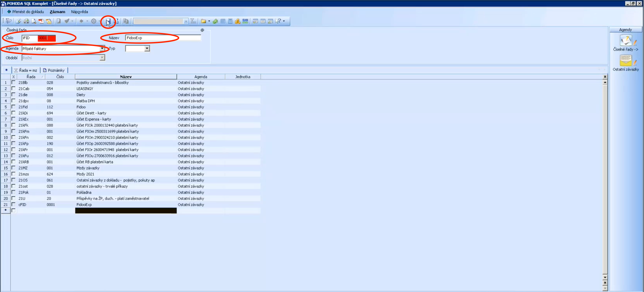Click the send by e-mail icon
The width and height of the screenshot is (644, 292).
pyautogui.click(x=49, y=21)
